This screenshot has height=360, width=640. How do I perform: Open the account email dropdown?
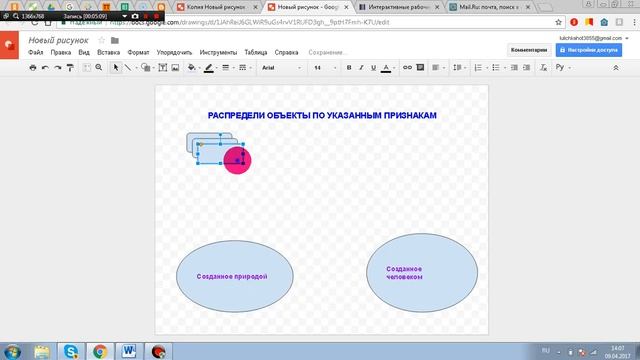pyautogui.click(x=594, y=38)
